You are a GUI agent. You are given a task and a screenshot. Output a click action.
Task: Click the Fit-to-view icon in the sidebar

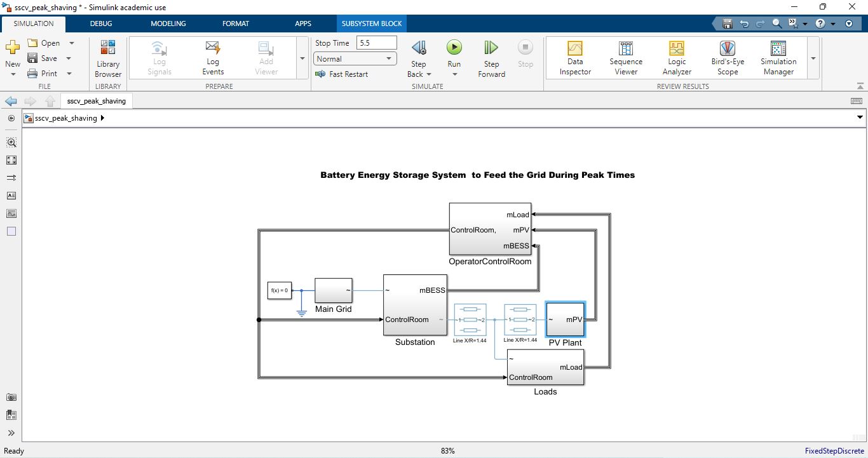(11, 160)
